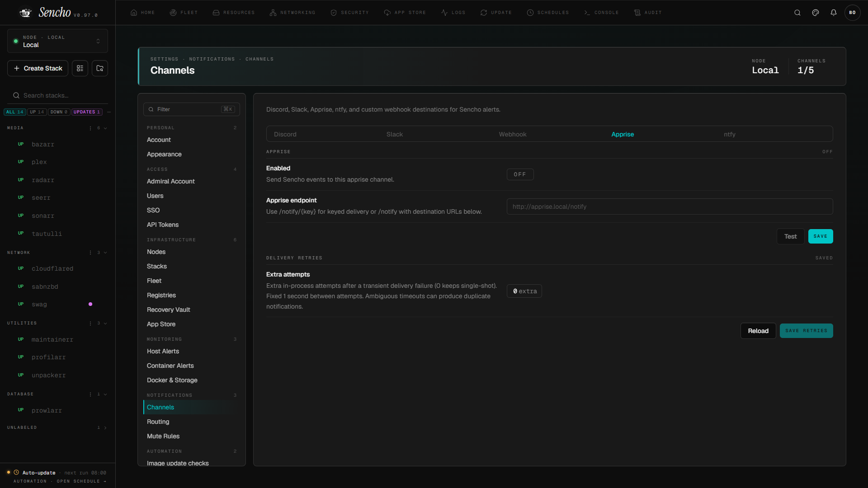Focus the settings Filter field
Image resolution: width=868 pixels, height=488 pixels.
pos(192,109)
